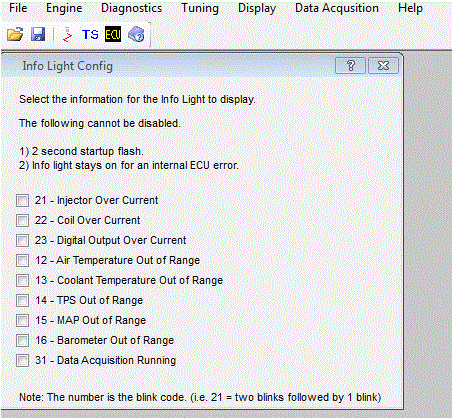Click the save floppy disk icon

click(38, 34)
